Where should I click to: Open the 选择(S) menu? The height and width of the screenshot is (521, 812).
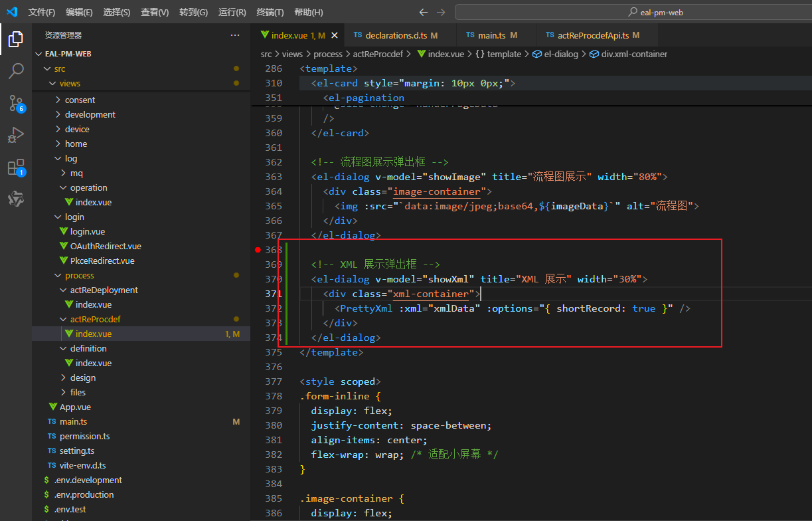117,13
